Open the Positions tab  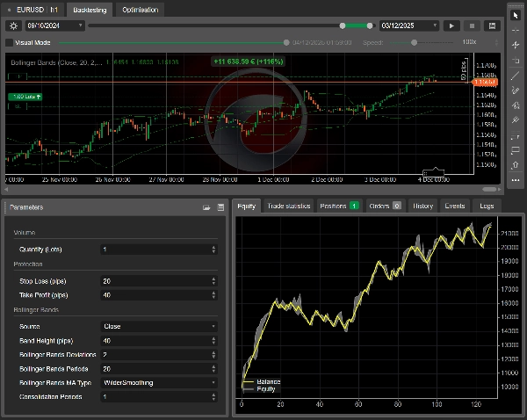tap(339, 206)
